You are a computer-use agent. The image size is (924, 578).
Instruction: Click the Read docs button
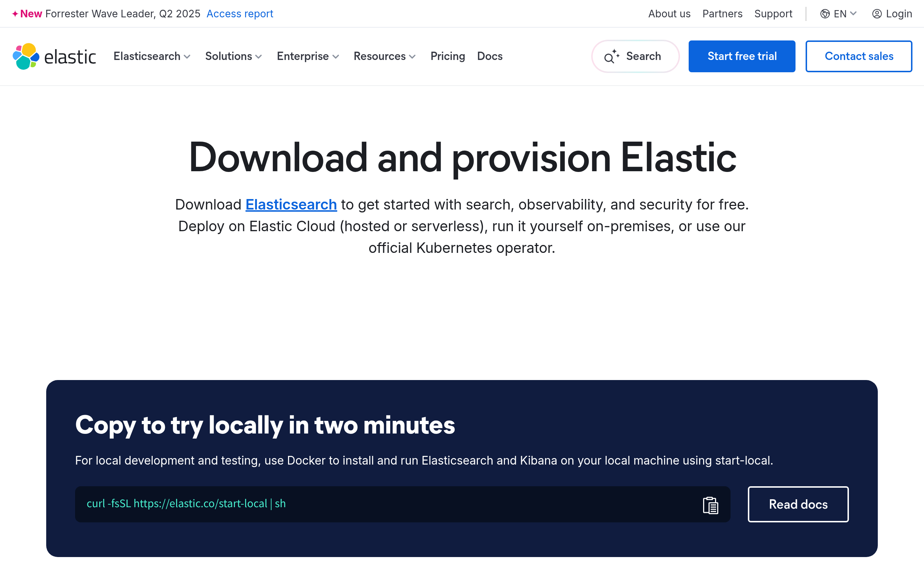[x=798, y=504]
